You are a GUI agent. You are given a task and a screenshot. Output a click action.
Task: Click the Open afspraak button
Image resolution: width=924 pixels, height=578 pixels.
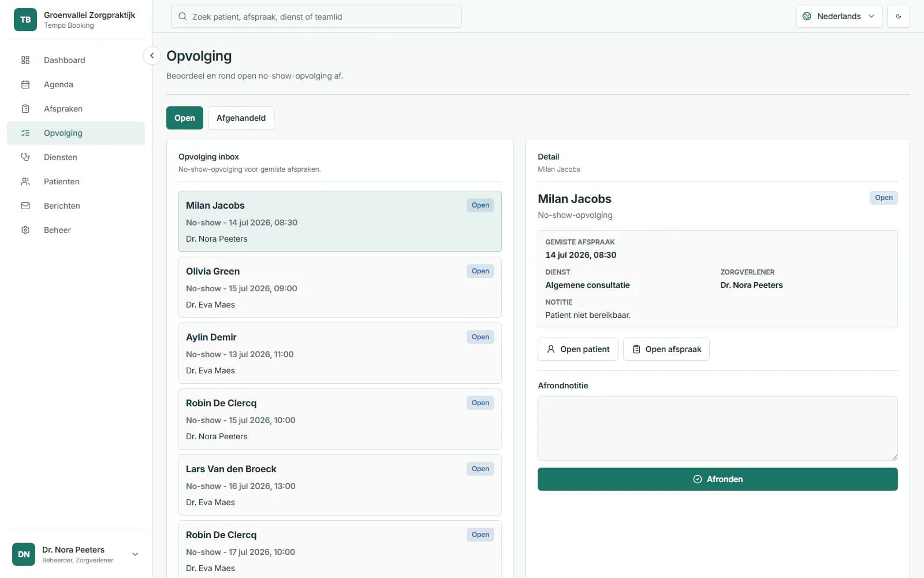click(x=666, y=349)
